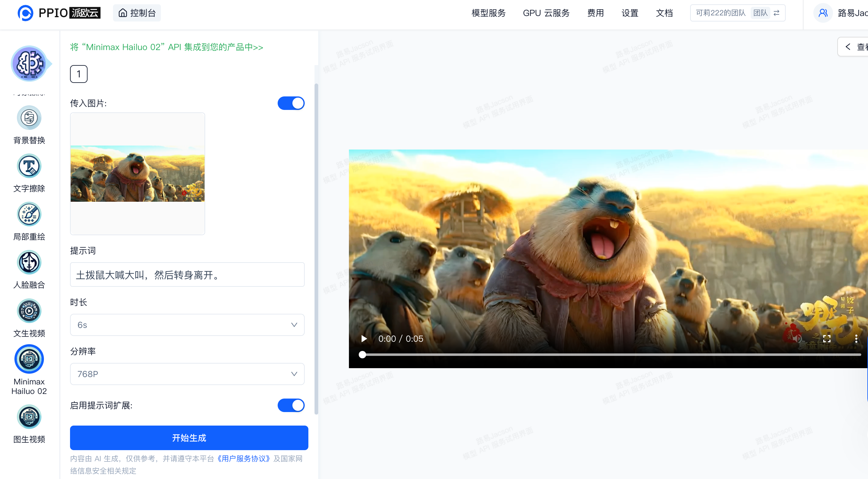Image resolution: width=868 pixels, height=479 pixels.
Task: Open the video player more-options menu
Action: tap(857, 339)
